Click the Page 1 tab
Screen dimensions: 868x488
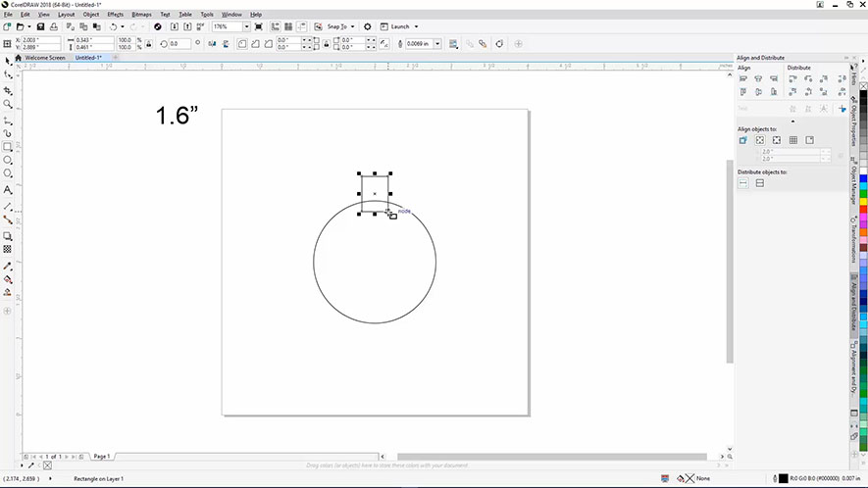tap(100, 457)
